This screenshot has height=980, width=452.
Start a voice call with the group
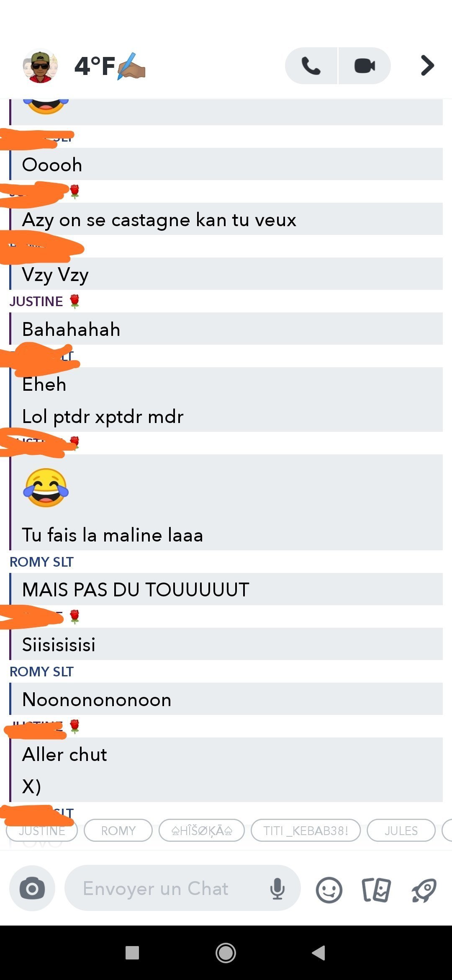click(311, 66)
